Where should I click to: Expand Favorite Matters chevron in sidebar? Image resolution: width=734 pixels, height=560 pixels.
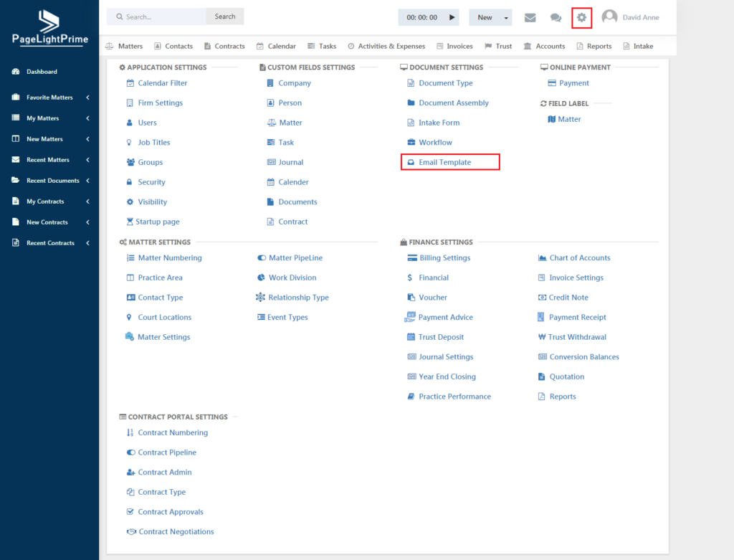88,98
